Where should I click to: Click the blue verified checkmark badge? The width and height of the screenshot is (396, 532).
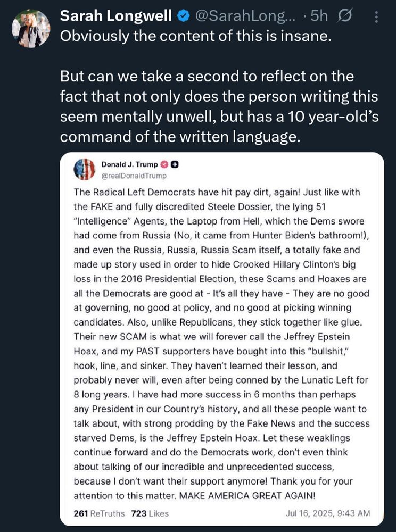pos(184,16)
